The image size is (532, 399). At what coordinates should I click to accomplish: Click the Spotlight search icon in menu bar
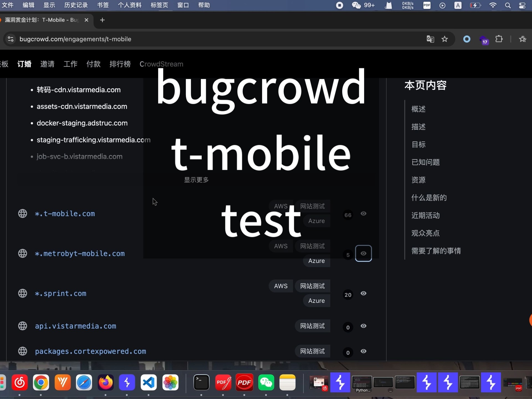(508, 5)
